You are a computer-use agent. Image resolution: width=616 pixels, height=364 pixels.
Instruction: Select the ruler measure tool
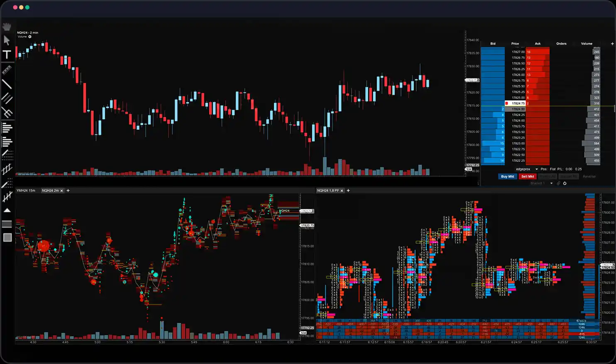click(x=7, y=70)
